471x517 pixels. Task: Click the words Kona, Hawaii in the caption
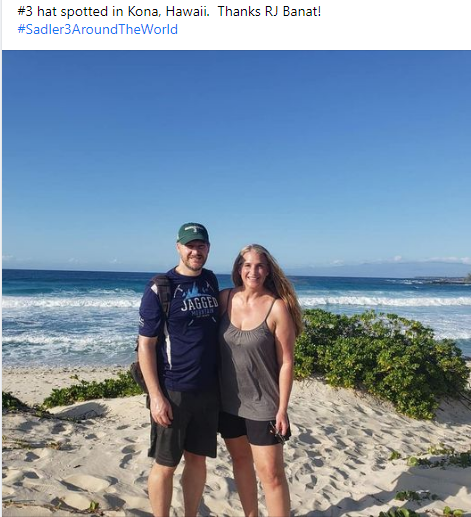(x=169, y=11)
